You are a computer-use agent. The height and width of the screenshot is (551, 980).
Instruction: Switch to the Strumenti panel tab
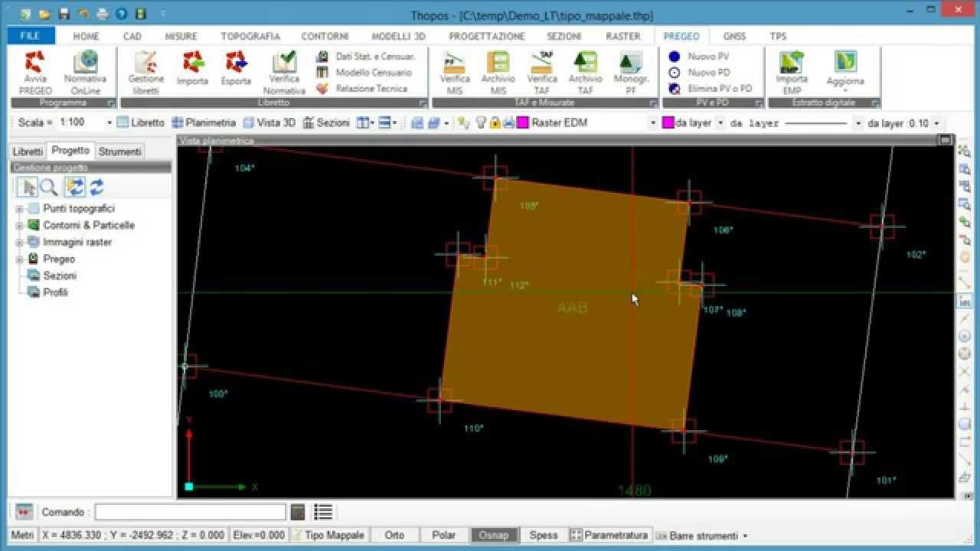coord(120,152)
